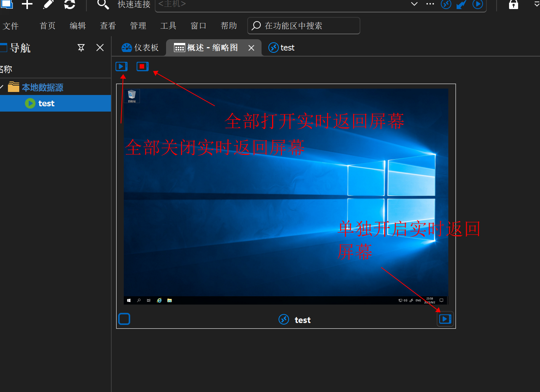Click the padlock icon

coord(514,5)
